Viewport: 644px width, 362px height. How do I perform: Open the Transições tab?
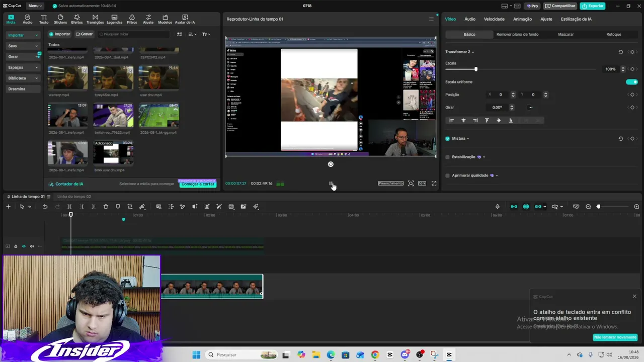(95, 19)
